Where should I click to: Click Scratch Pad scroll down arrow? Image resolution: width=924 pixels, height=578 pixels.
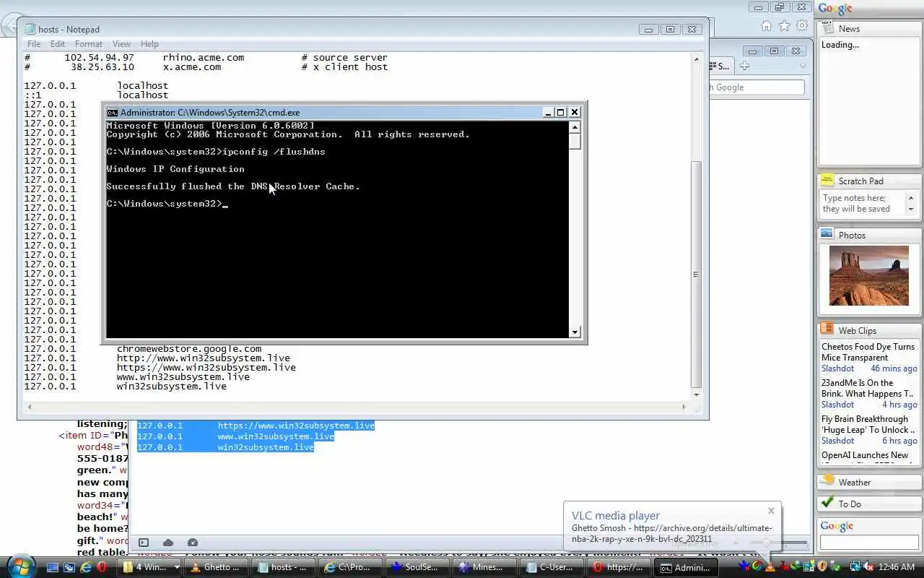(x=911, y=210)
